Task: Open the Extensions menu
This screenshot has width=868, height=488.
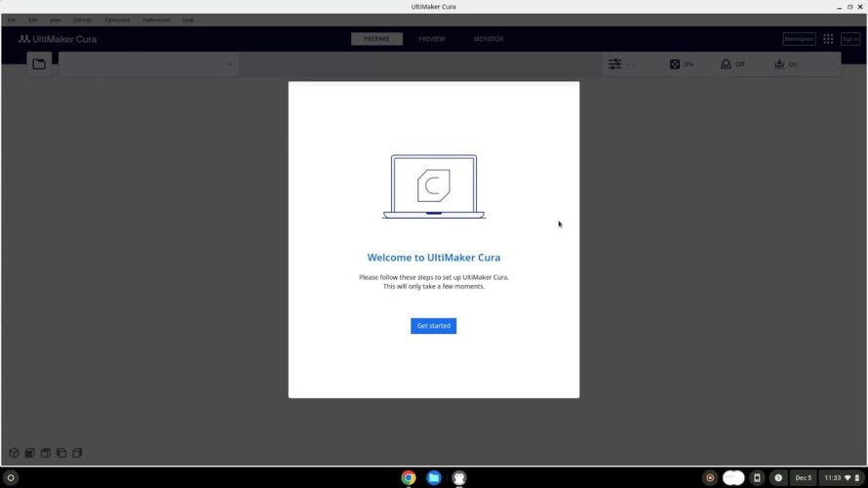Action: [x=117, y=20]
